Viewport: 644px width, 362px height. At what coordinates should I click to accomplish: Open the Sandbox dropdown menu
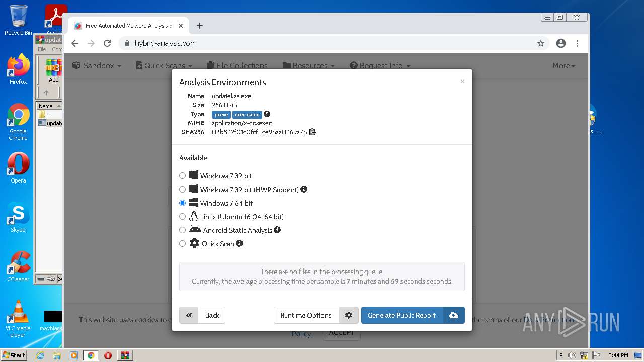click(x=97, y=66)
